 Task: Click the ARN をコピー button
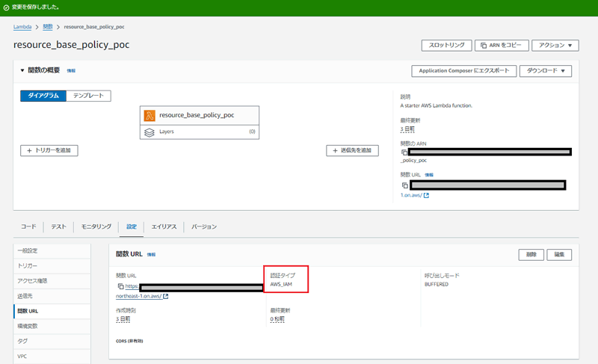pos(502,46)
